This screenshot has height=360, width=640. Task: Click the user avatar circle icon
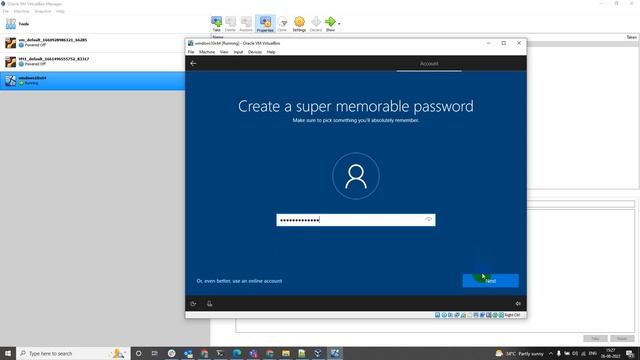[x=356, y=176]
